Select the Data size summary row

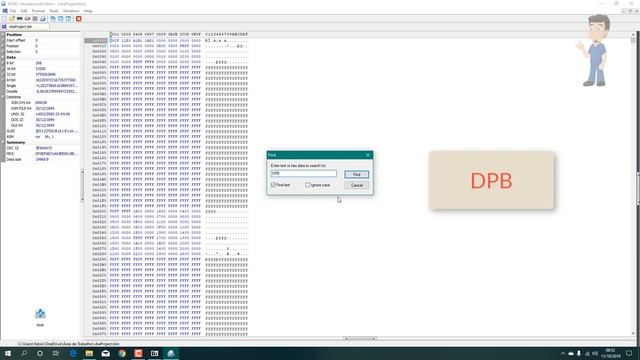click(x=43, y=160)
